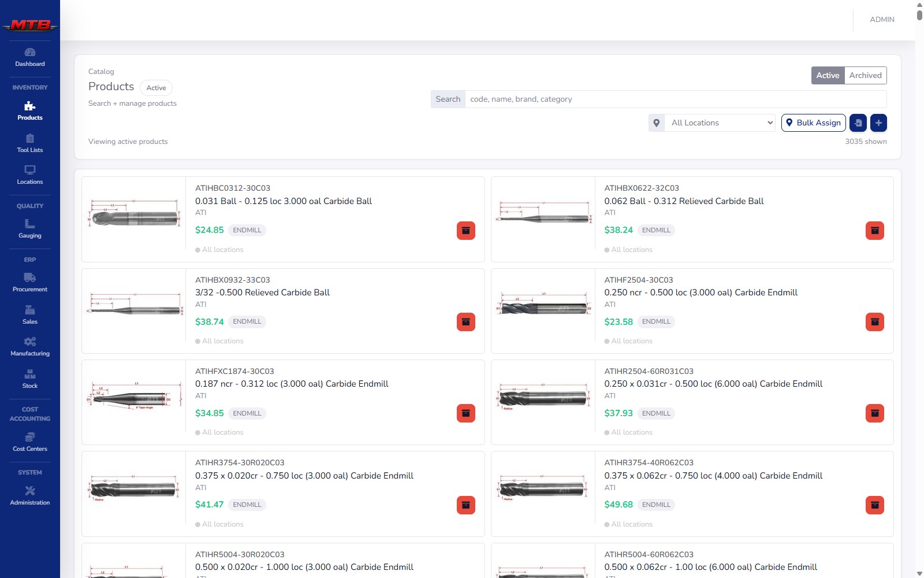Click ENDMILL tag on ATIHR2504-60R031C03
The width and height of the screenshot is (924, 578).
656,413
